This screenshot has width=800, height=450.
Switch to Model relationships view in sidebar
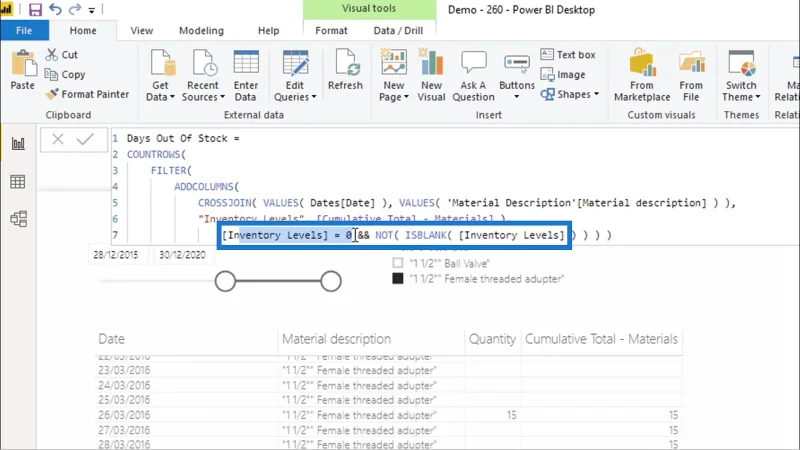click(18, 219)
